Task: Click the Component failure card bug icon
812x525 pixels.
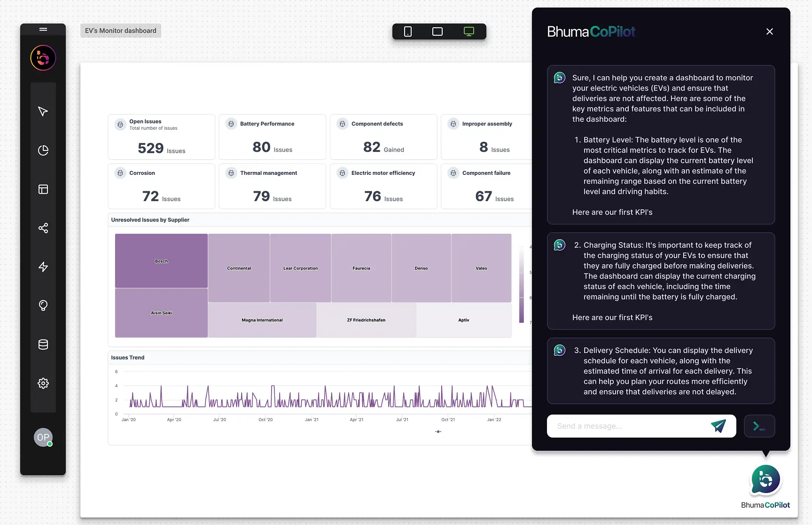Action: pyautogui.click(x=453, y=173)
